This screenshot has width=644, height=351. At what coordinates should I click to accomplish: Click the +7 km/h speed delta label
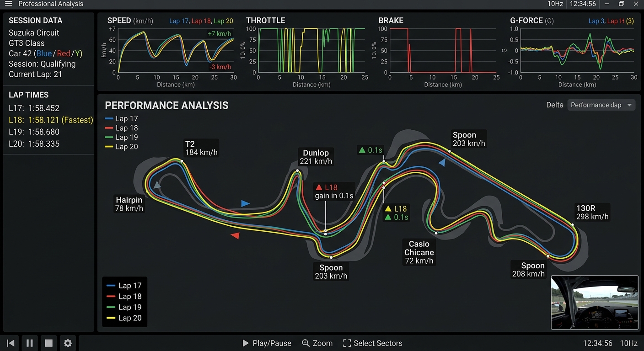[x=219, y=34]
